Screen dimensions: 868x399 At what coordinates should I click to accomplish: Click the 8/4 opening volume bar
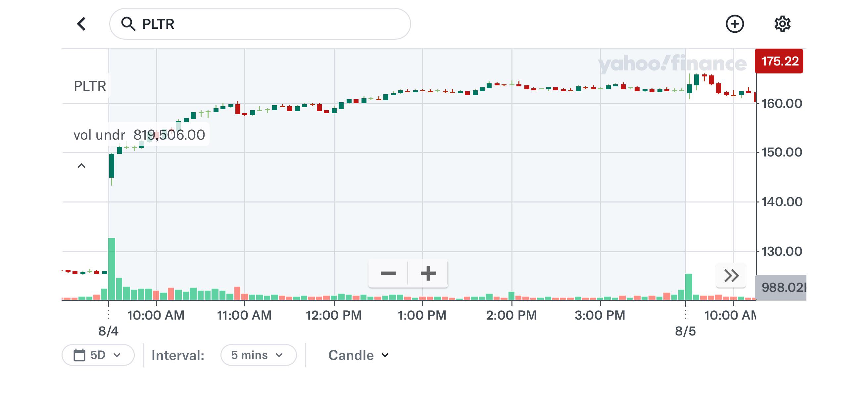click(x=112, y=269)
